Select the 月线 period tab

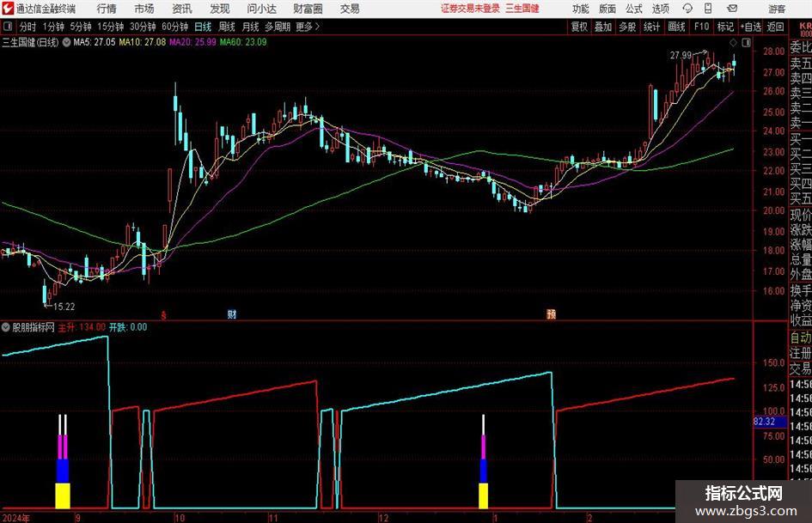pos(250,27)
